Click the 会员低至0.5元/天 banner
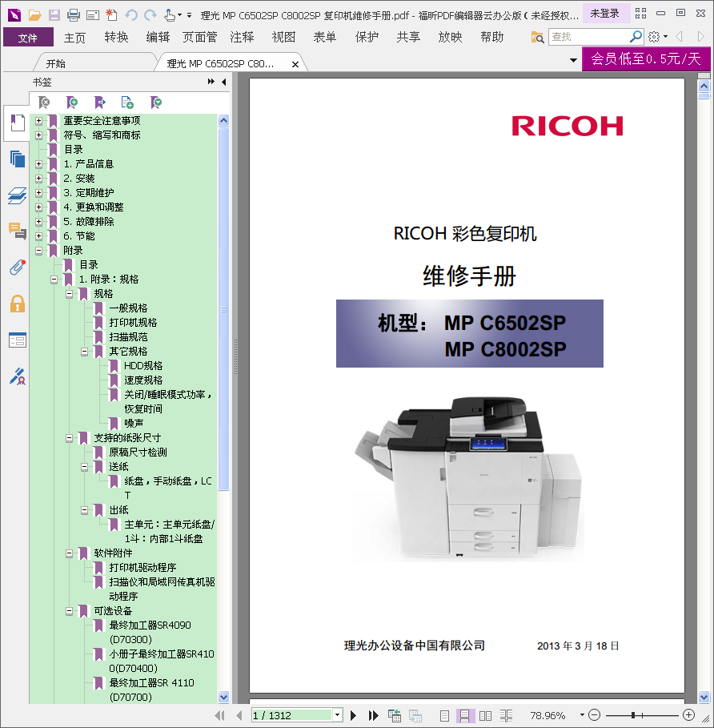The height and width of the screenshot is (728, 714). coord(646,59)
